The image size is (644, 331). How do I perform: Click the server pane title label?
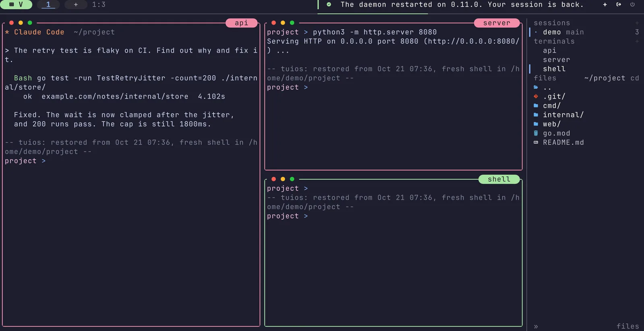tap(497, 23)
